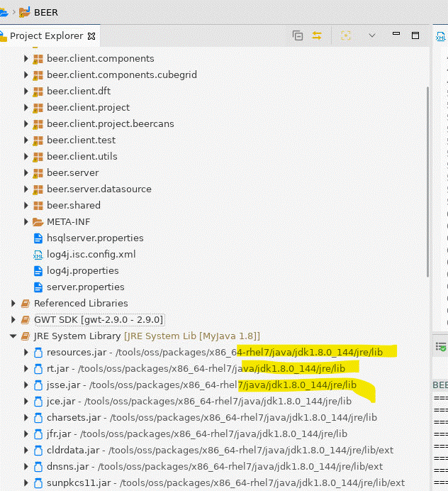Click the beer.client.components package icon
Screen dimensions: 448x491
38,59
